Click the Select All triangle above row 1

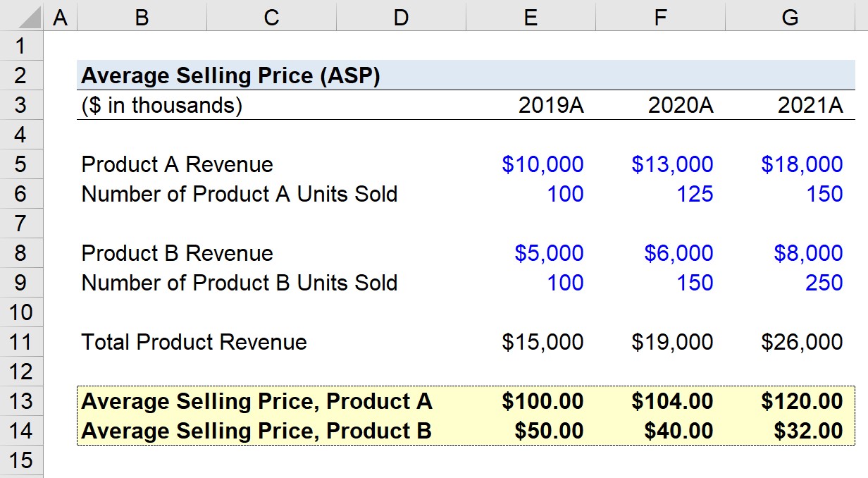(30, 16)
